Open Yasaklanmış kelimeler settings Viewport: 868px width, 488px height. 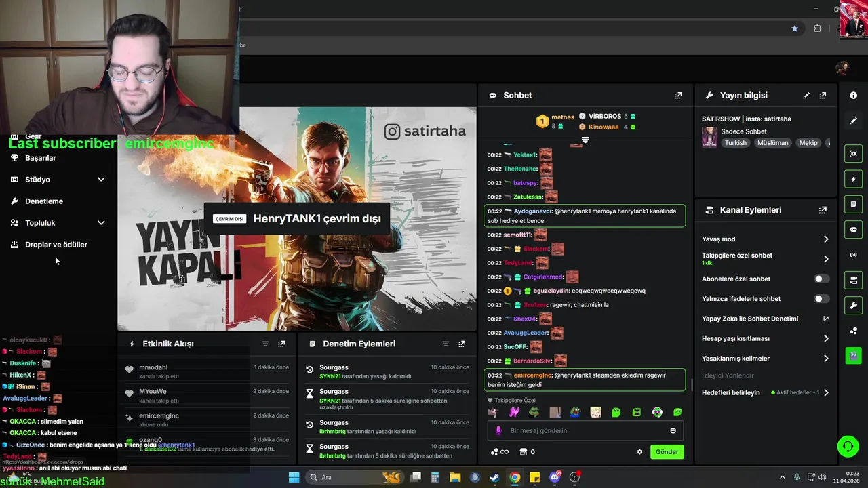coord(765,359)
